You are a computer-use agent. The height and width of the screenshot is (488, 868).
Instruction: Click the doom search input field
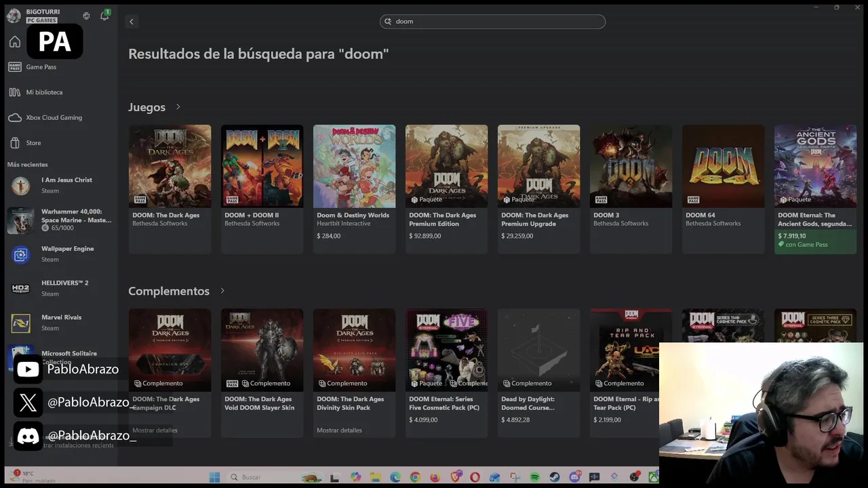(x=492, y=22)
